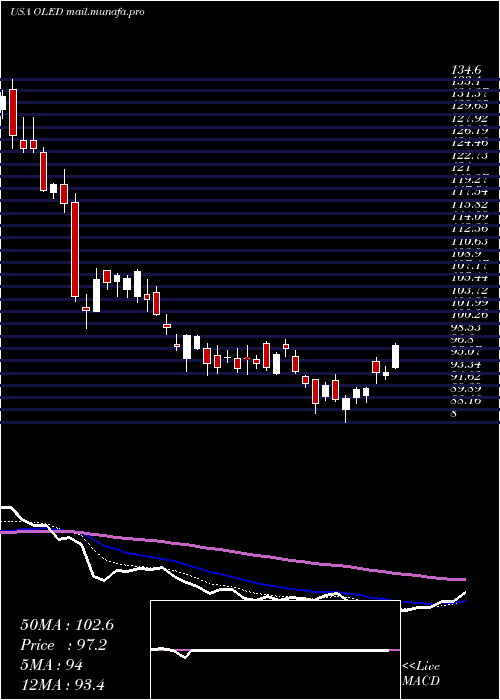Screen dimensions: 500x700
Task: Click the 93.34 price axis label
Action: [x=467, y=364]
